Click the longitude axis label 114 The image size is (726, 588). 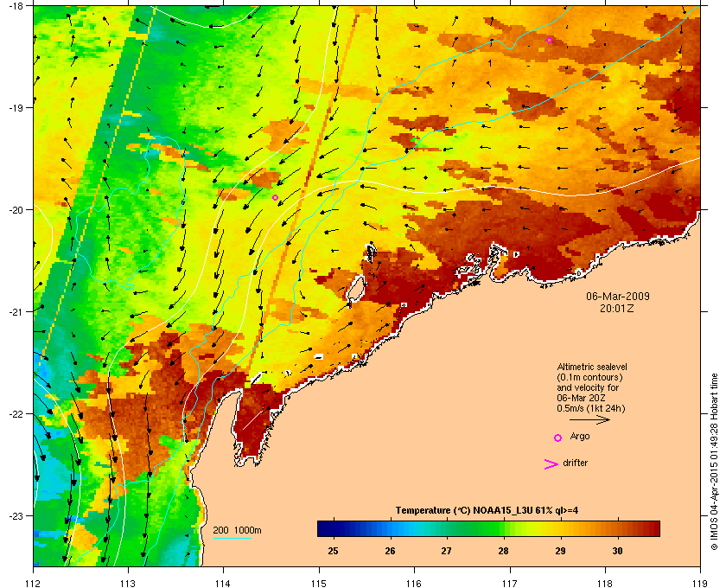click(223, 583)
